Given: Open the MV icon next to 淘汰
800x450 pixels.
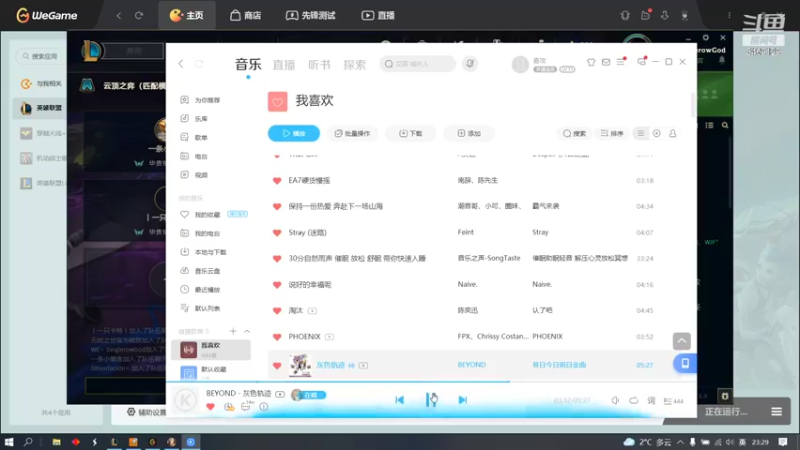Looking at the screenshot, I should click(312, 311).
